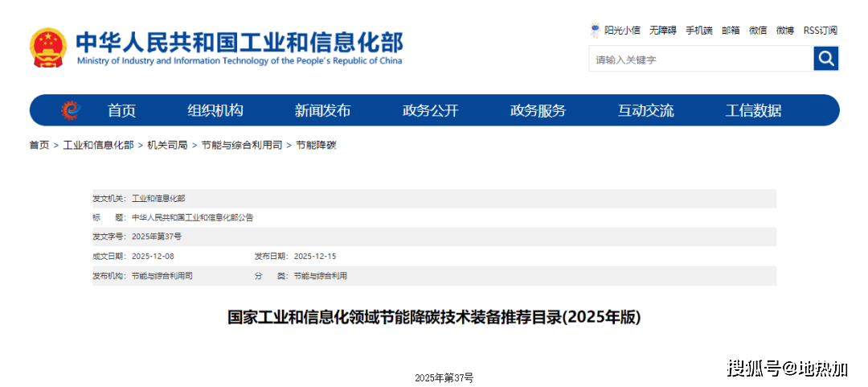Click the blue search magnifier button
This screenshot has width=868, height=387.
click(x=825, y=59)
